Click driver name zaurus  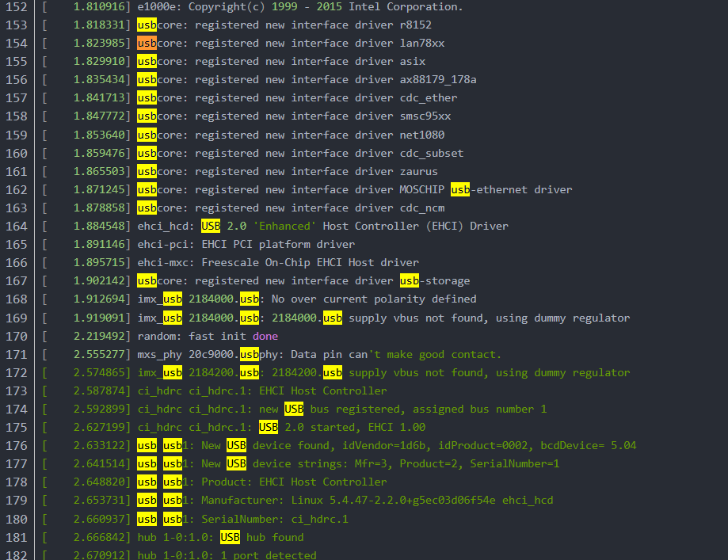(419, 171)
